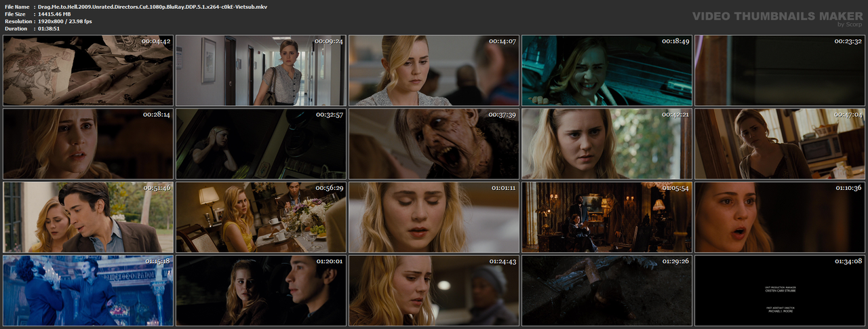Select the thumbnail timestamped 01:29:26

tap(607, 290)
